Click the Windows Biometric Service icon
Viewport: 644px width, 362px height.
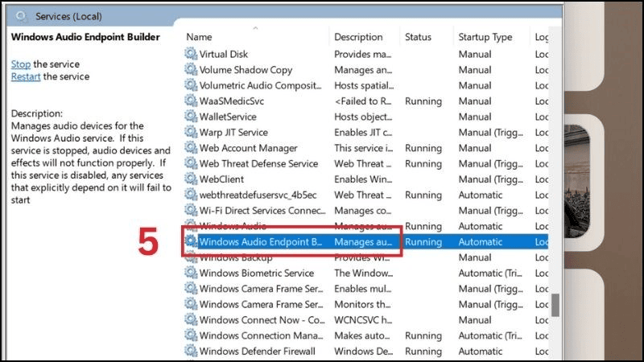pyautogui.click(x=191, y=274)
